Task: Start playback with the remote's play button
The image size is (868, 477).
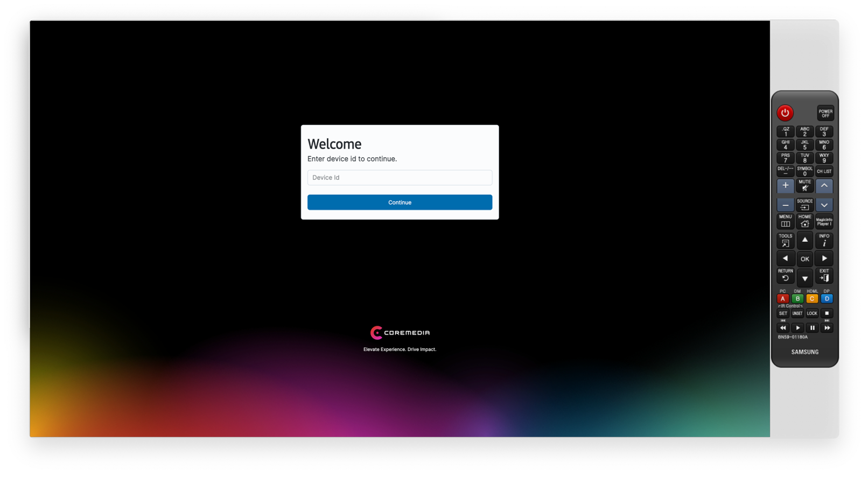Action: pyautogui.click(x=797, y=328)
